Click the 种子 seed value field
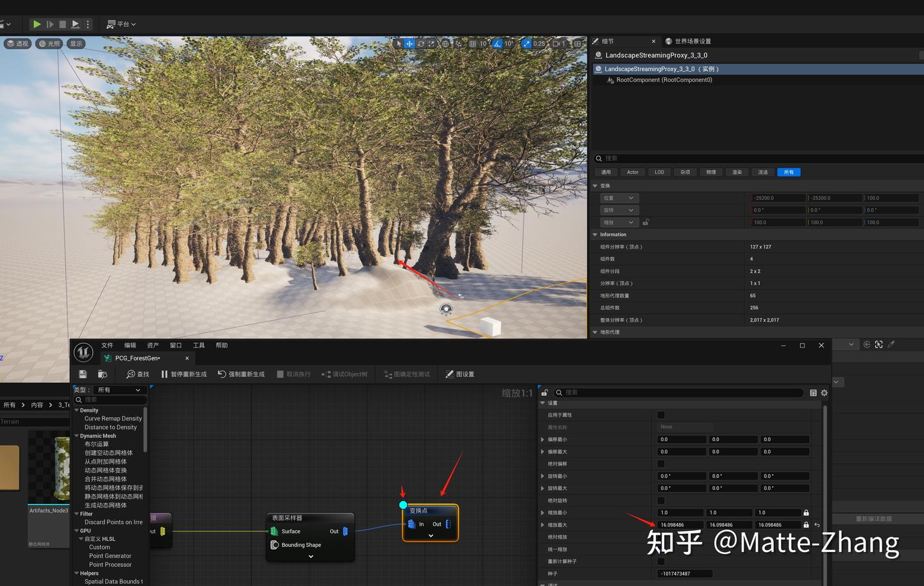 coord(685,573)
